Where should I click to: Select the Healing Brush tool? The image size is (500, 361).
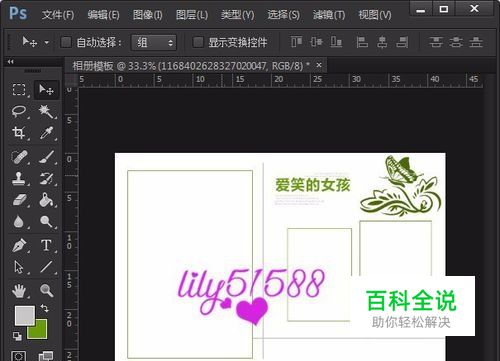click(19, 157)
